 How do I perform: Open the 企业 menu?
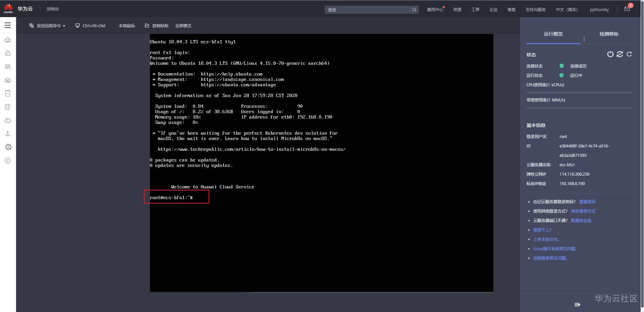point(493,10)
